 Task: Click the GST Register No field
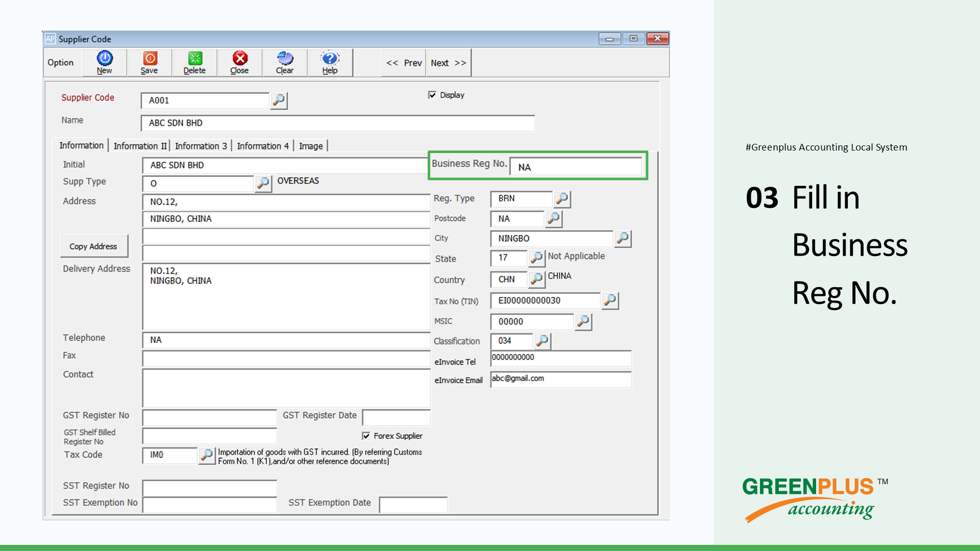click(x=210, y=417)
